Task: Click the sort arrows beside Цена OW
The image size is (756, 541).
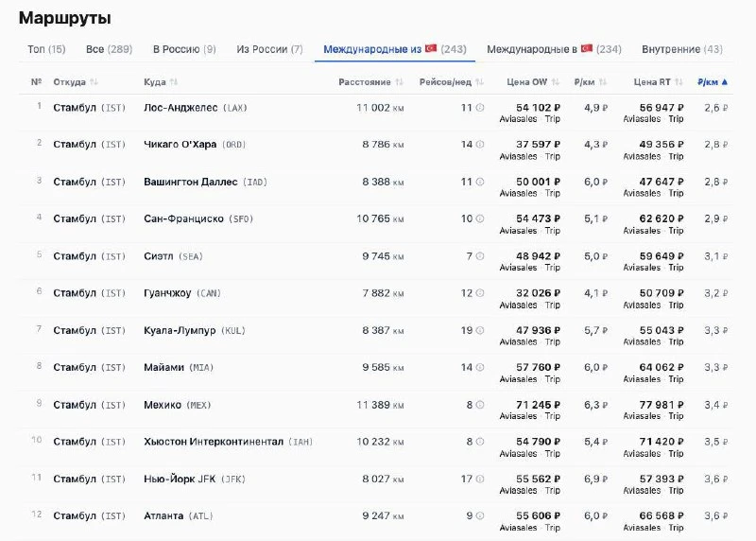Action: (556, 82)
